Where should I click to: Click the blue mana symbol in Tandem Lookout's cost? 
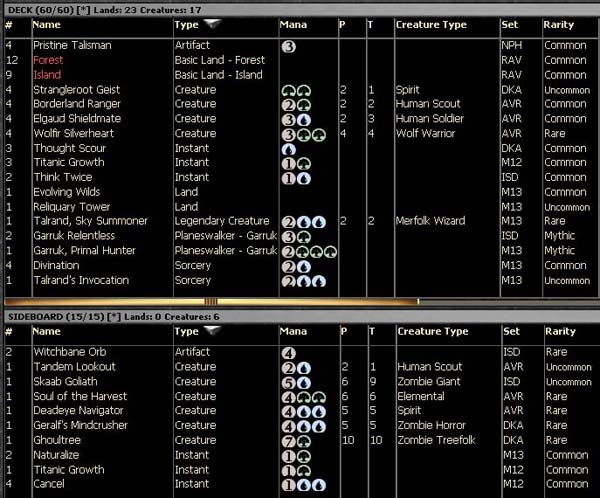tap(304, 368)
